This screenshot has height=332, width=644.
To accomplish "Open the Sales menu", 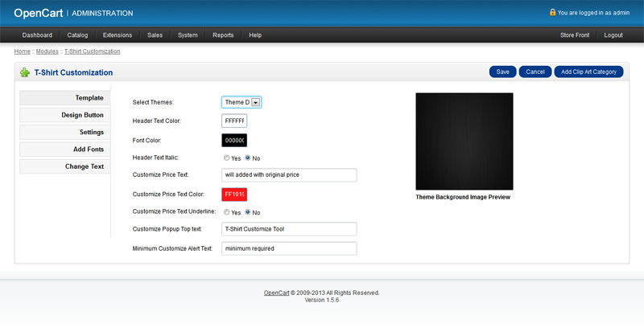I will pyautogui.click(x=155, y=35).
